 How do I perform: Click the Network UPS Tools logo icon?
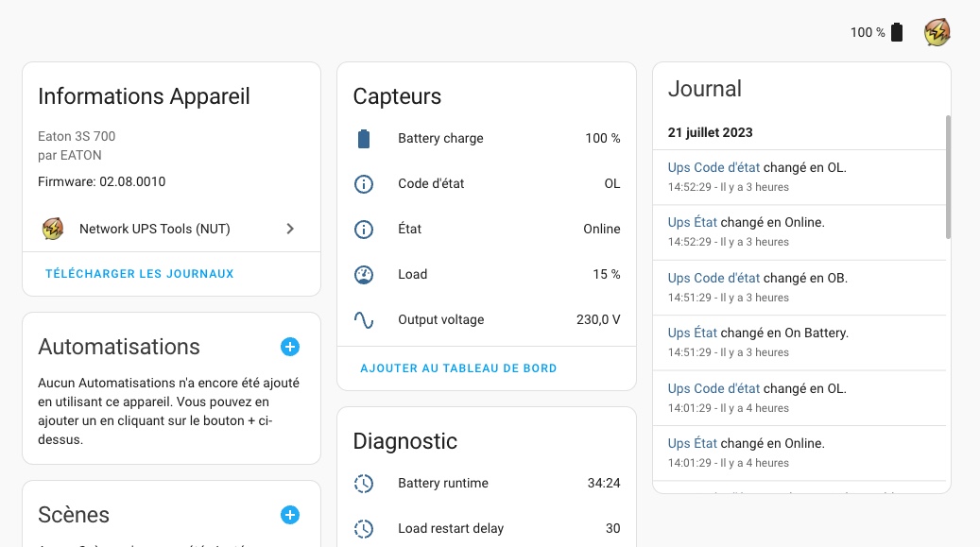click(53, 229)
